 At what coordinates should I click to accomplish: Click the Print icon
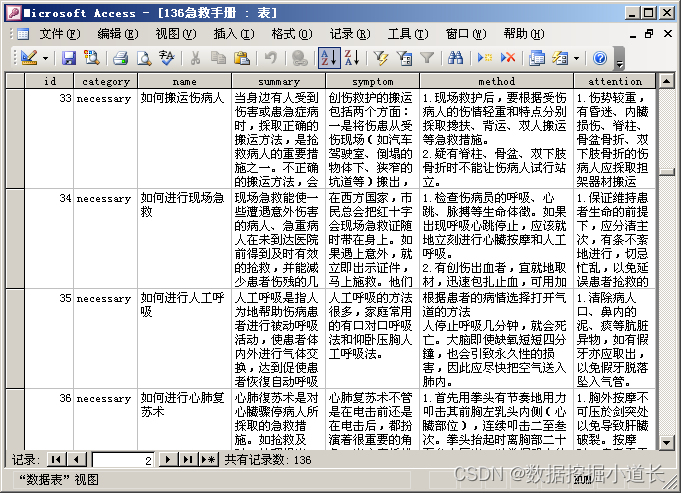(x=120, y=58)
